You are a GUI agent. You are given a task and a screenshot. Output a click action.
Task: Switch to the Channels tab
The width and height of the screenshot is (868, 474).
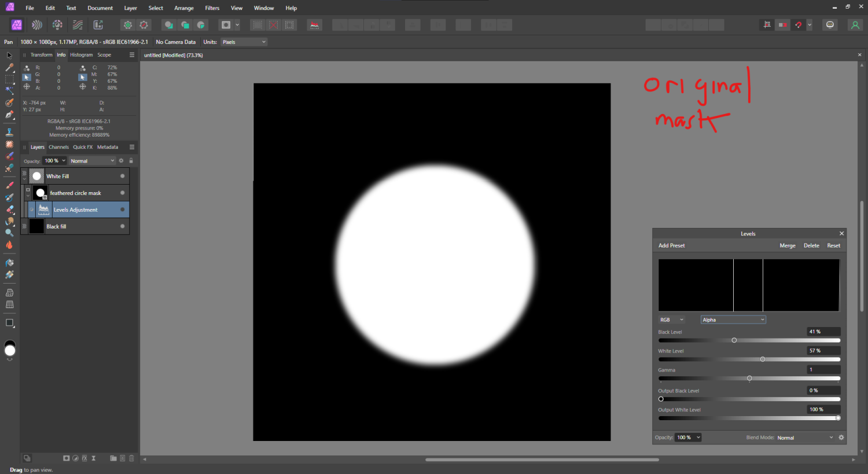point(58,147)
